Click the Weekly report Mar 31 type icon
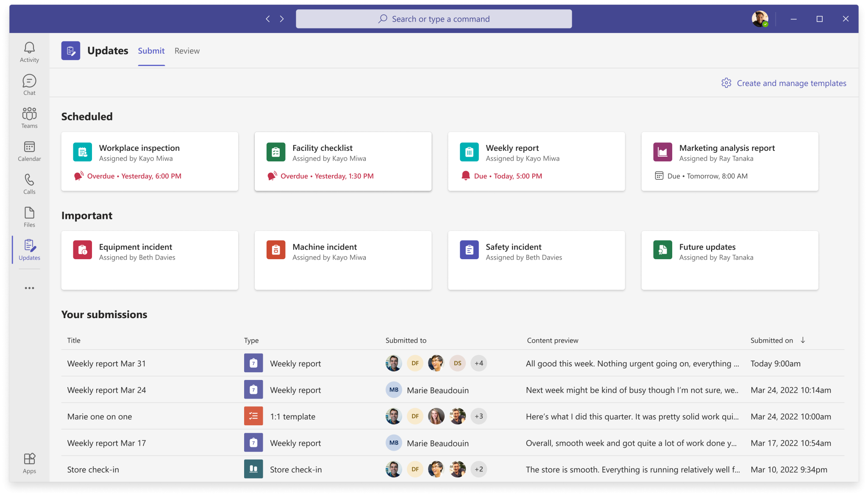 point(253,363)
